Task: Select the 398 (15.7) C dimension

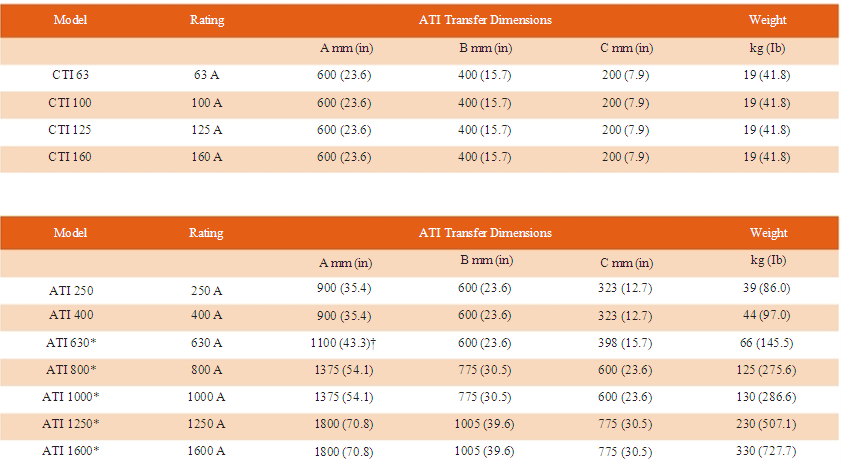Action: tap(625, 342)
